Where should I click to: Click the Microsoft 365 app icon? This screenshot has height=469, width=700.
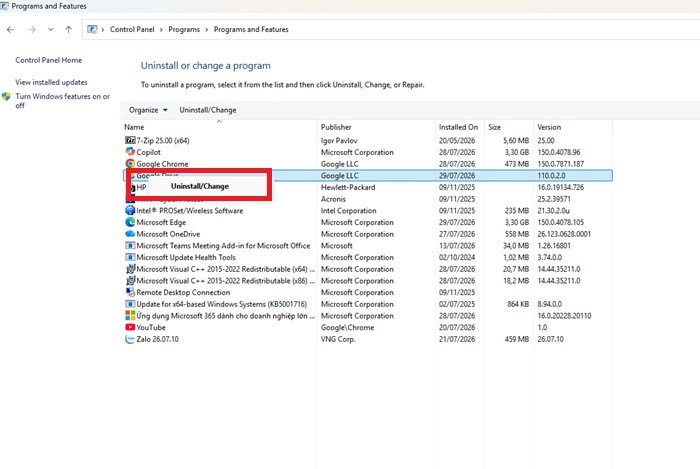130,315
